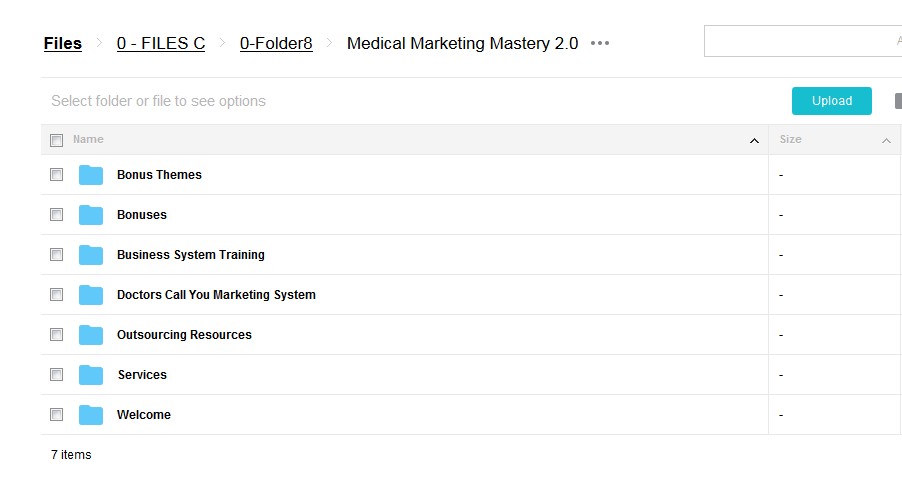Focus the search input field
Screen dimensions: 902x498
(x=803, y=41)
